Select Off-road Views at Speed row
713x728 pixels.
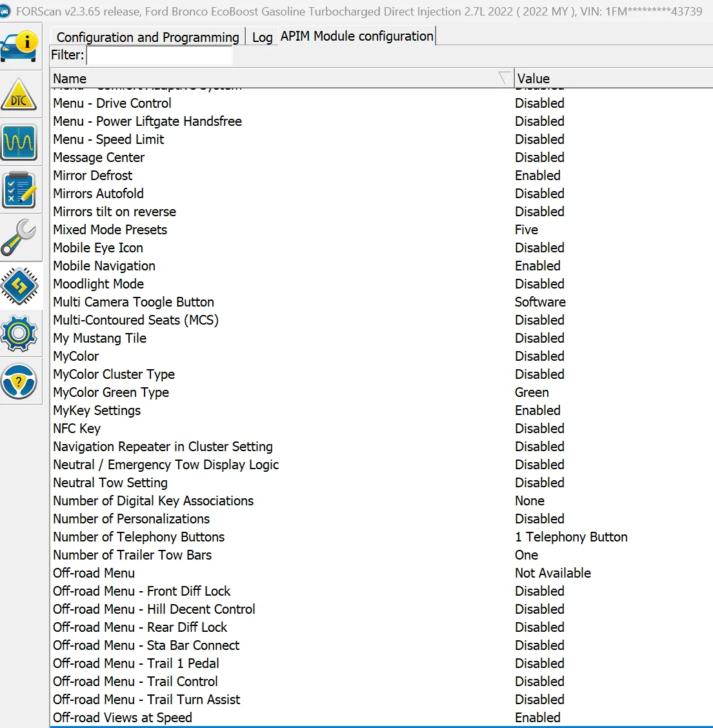381,718
